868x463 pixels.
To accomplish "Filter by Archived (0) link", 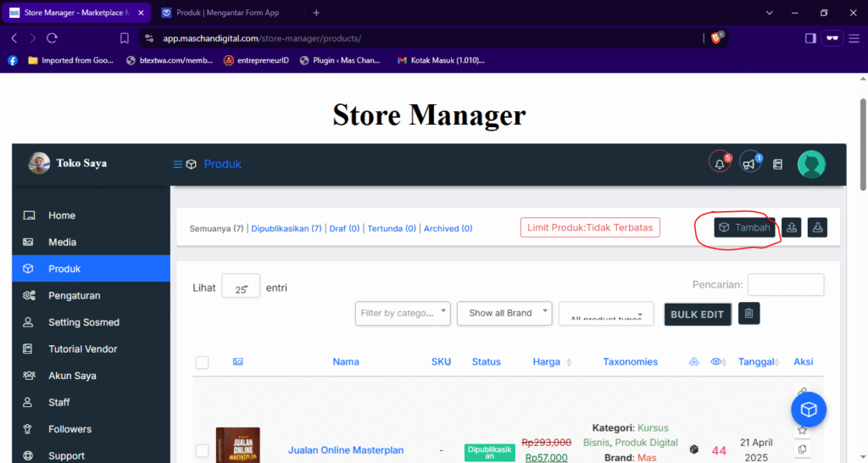I will point(448,228).
